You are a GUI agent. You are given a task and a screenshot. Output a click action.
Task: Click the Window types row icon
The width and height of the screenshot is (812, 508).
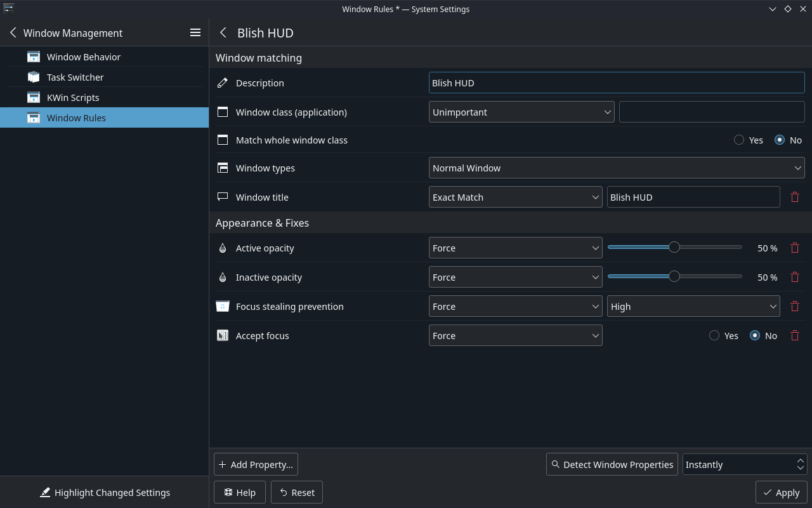click(223, 168)
